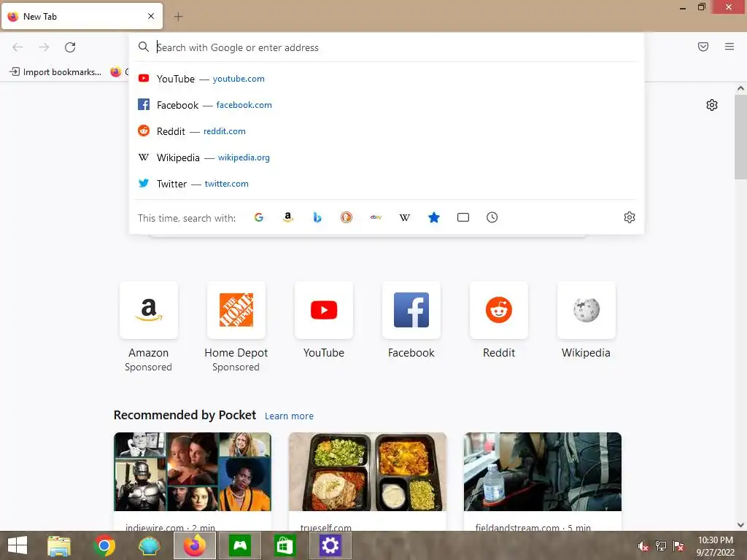Go back one page
Screen dimensions: 747x560
[x=18, y=47]
